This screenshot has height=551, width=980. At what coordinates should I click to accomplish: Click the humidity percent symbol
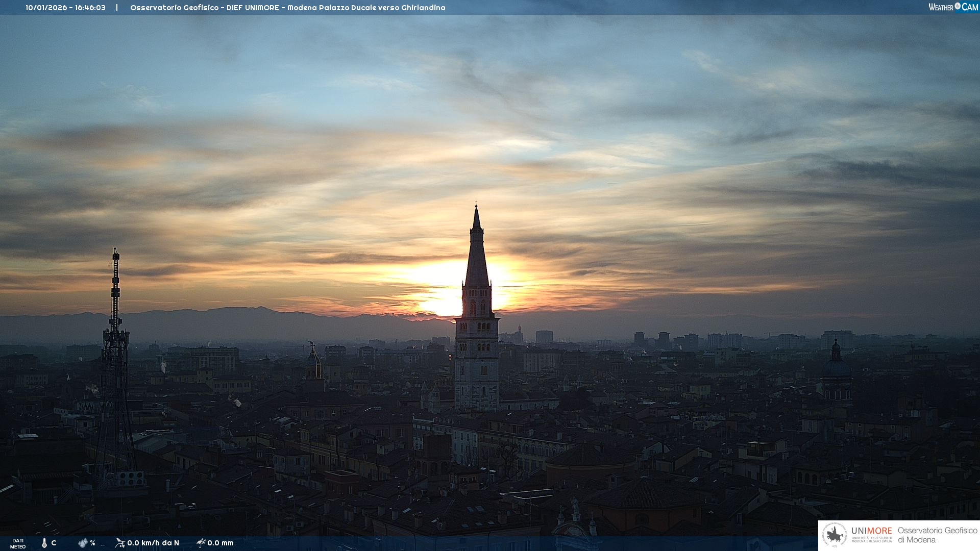point(92,543)
